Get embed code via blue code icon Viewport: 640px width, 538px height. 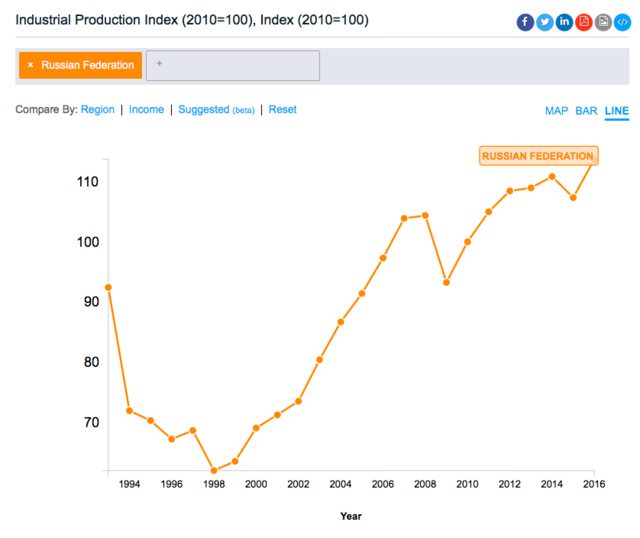point(622,22)
